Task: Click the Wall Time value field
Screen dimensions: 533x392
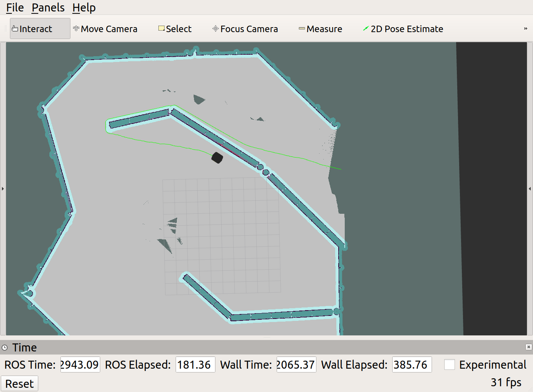Action: coord(296,364)
